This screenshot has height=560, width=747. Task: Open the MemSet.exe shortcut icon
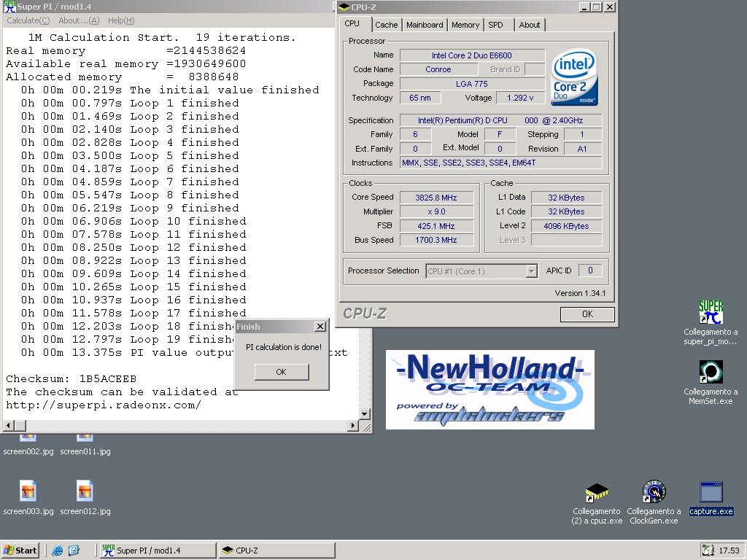pyautogui.click(x=711, y=372)
